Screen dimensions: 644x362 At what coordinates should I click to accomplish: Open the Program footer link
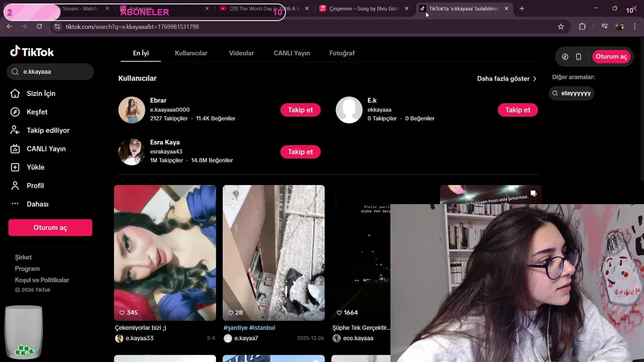click(x=27, y=269)
